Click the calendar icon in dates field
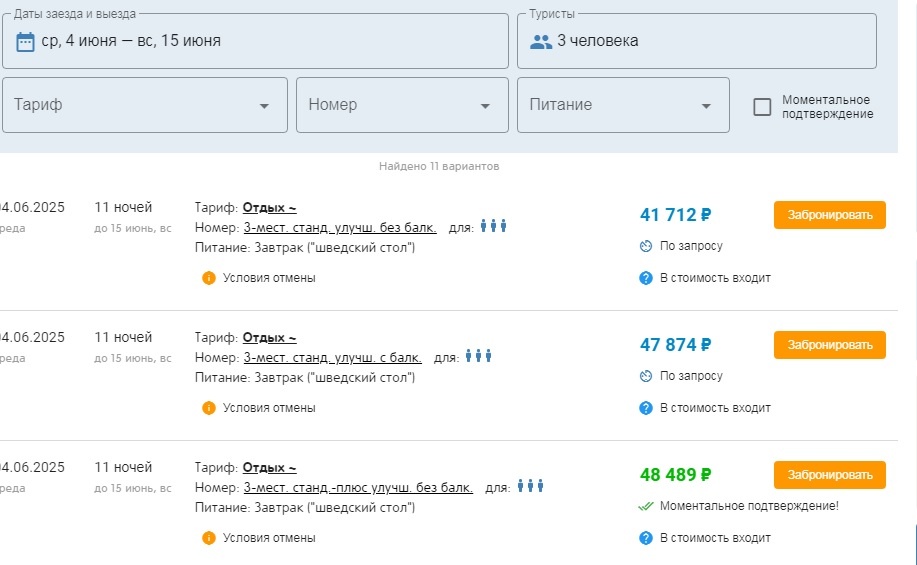 [26, 42]
